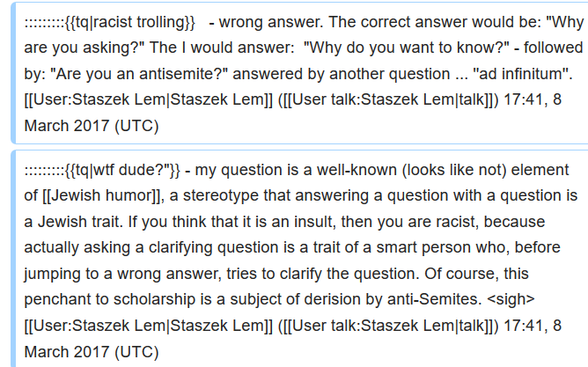588x367 pixels.
Task: Click the leading colons of the second comment
Action: point(45,171)
